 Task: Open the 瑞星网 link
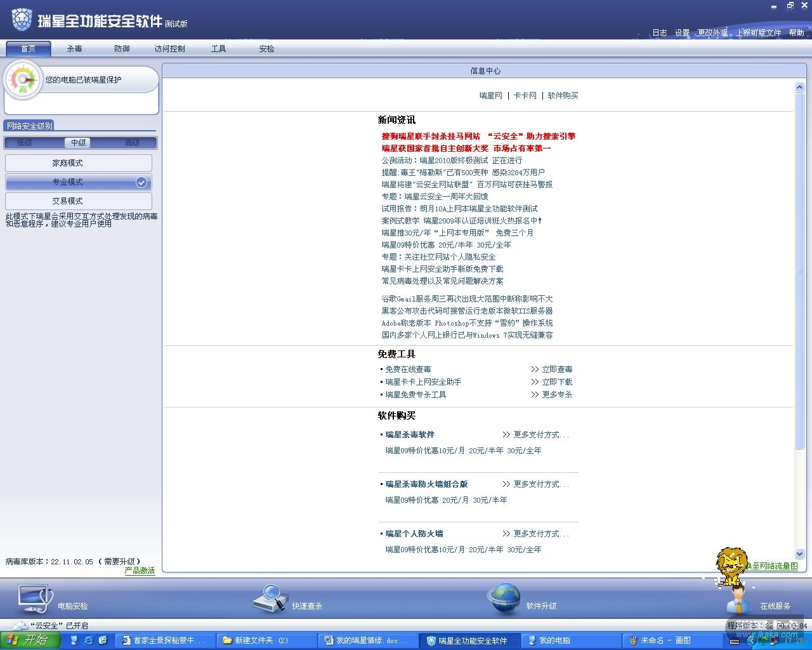click(x=491, y=96)
